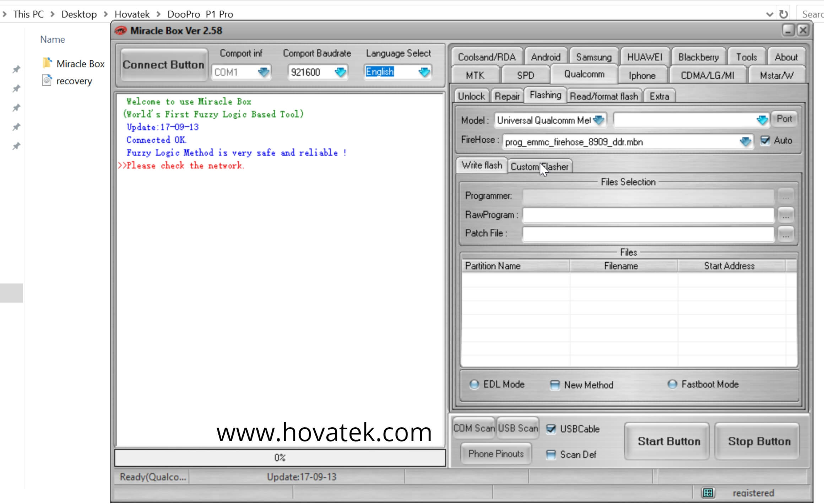Viewport: 824px width, 504px height.
Task: Click the Start Address column header
Action: [731, 266]
